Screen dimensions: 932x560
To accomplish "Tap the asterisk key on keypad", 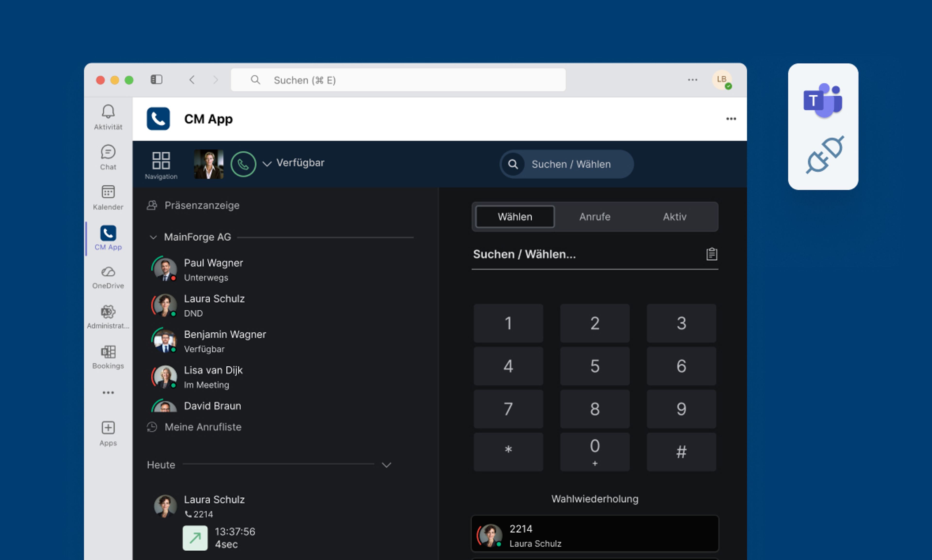I will pyautogui.click(x=508, y=452).
